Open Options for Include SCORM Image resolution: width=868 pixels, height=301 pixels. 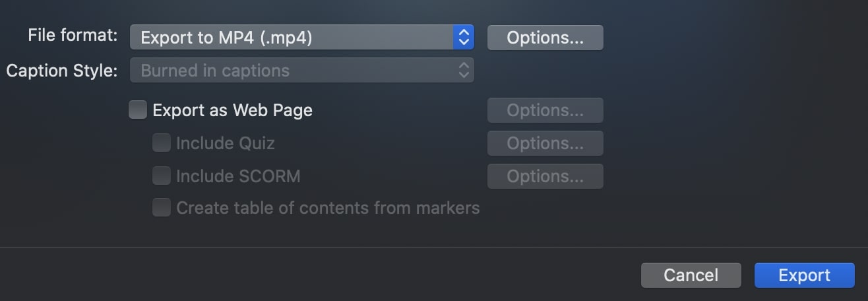coord(545,176)
